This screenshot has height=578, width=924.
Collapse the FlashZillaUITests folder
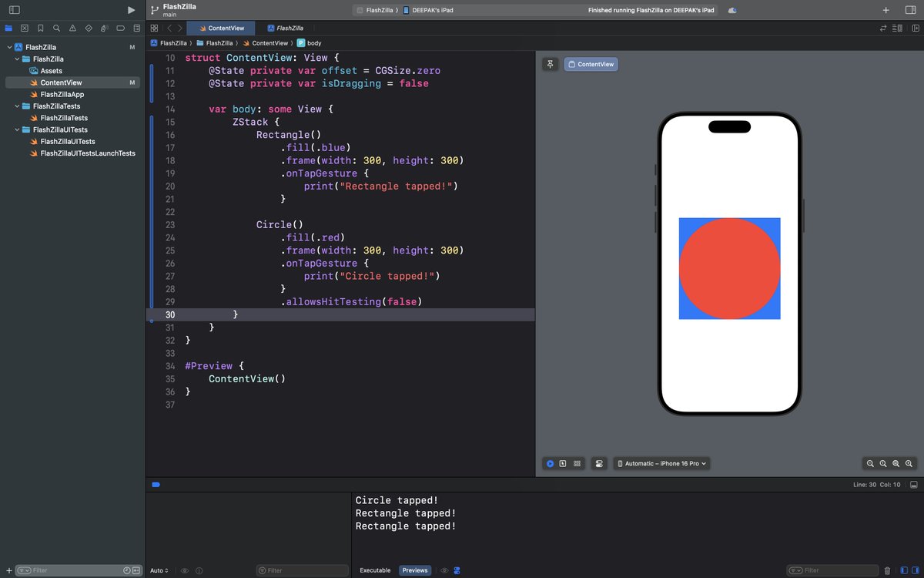click(x=17, y=129)
